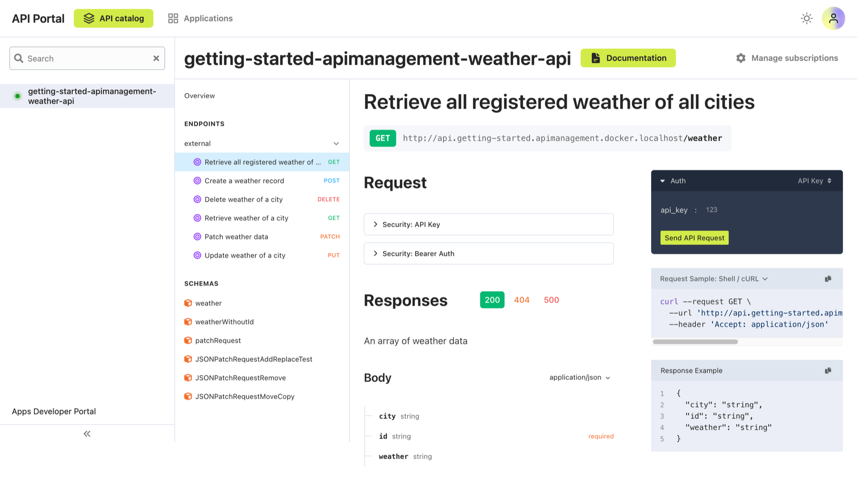Click the api_key value field
This screenshot has height=504, width=857.
711,210
